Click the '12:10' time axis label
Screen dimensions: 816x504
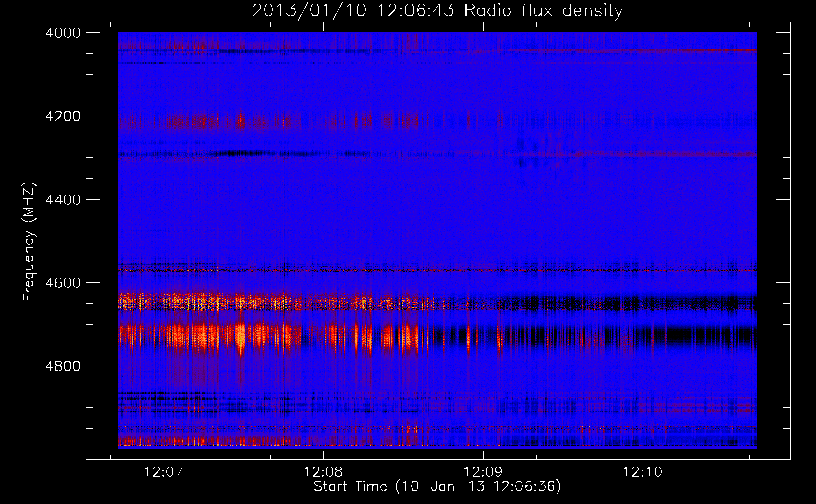click(x=642, y=472)
